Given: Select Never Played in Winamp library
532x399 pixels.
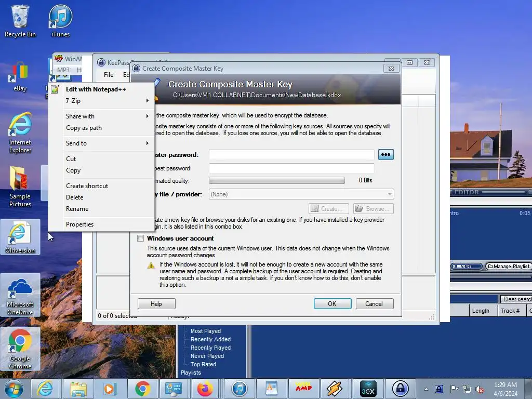Looking at the screenshot, I should (x=207, y=356).
